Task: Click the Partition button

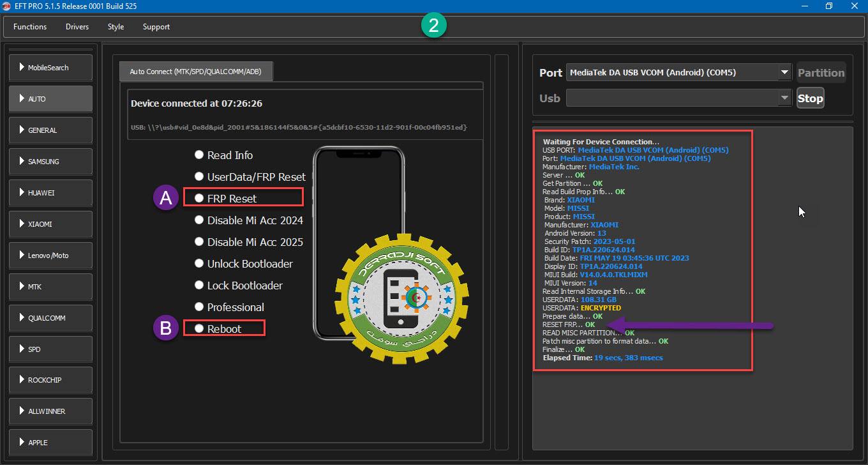Action: click(x=821, y=73)
